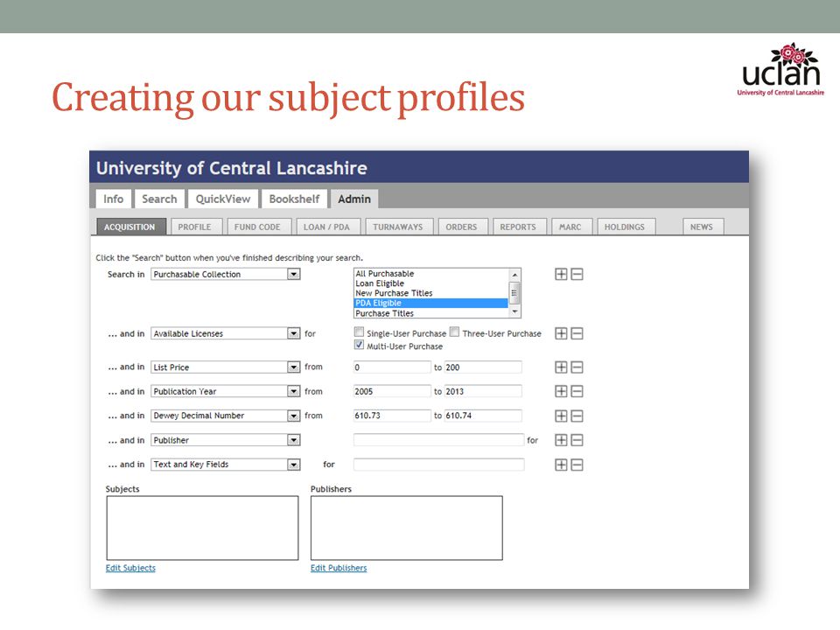
Task: Click inside the Publishers box
Action: tap(407, 528)
